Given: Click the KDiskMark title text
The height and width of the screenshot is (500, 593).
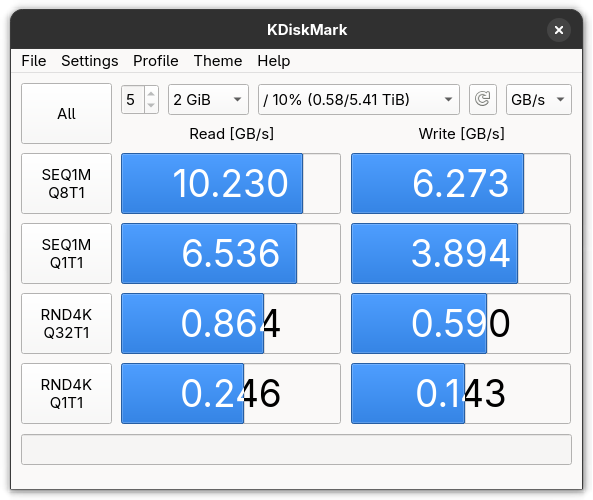Looking at the screenshot, I should click(307, 30).
